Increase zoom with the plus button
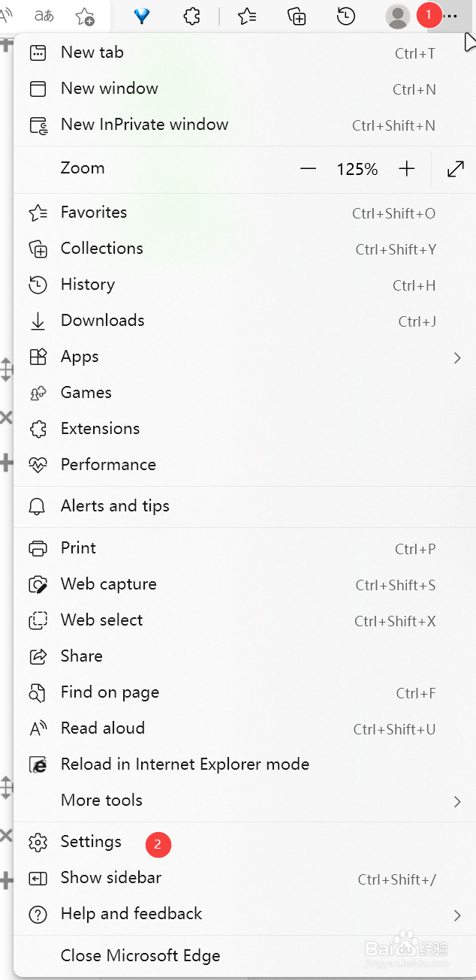The image size is (476, 980). click(x=406, y=169)
